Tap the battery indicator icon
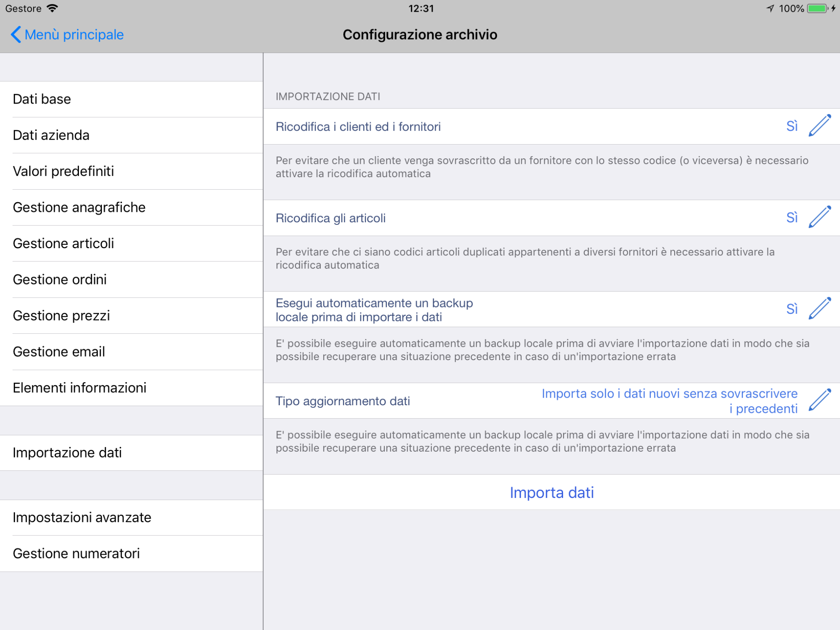 (x=818, y=8)
